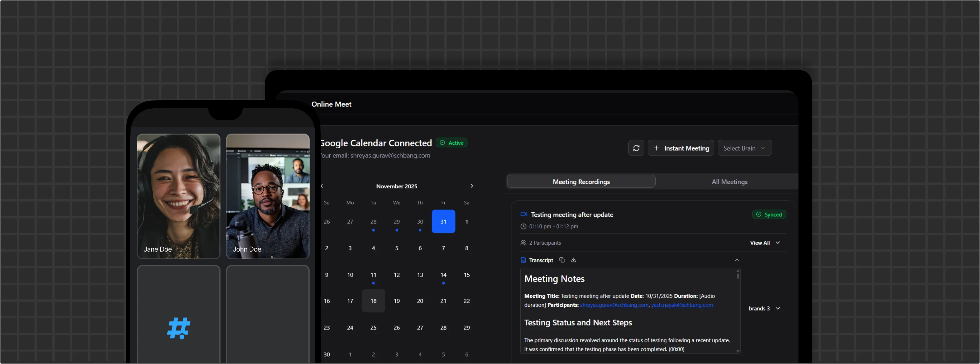Viewport: 980px width, 364px height.
Task: Open the shreyas.gurav@schbang.com participant link
Action: [x=614, y=305]
